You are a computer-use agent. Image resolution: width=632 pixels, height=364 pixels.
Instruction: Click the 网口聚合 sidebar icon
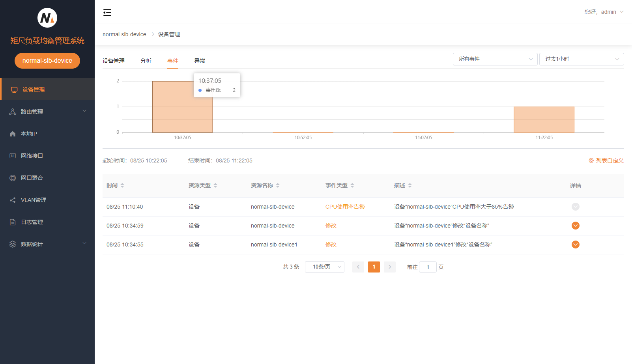[13, 178]
